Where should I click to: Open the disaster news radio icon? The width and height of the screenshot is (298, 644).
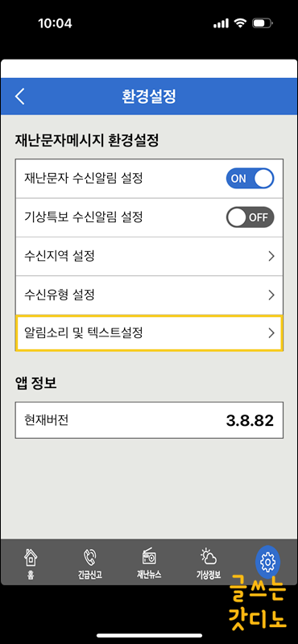click(x=149, y=556)
